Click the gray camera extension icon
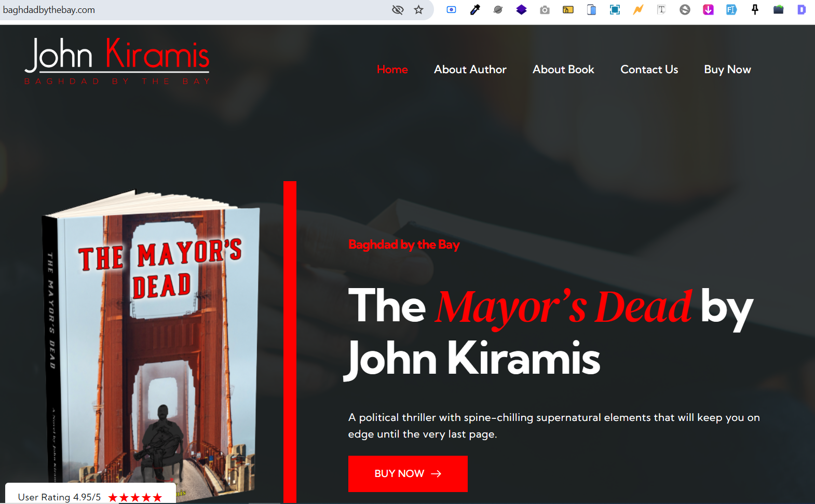Image resolution: width=815 pixels, height=504 pixels. (545, 10)
